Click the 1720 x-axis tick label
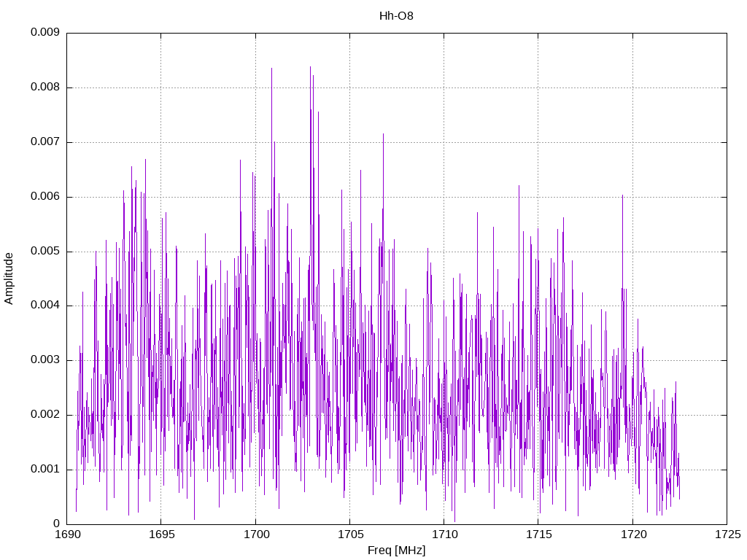 [633, 534]
